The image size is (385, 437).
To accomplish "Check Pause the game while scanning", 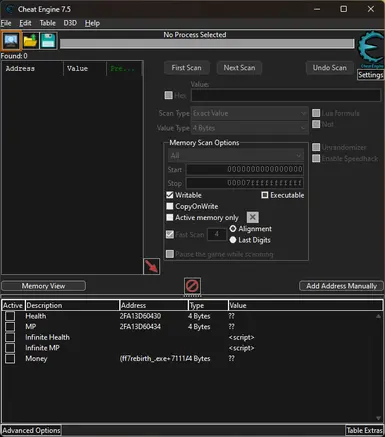I will point(170,254).
